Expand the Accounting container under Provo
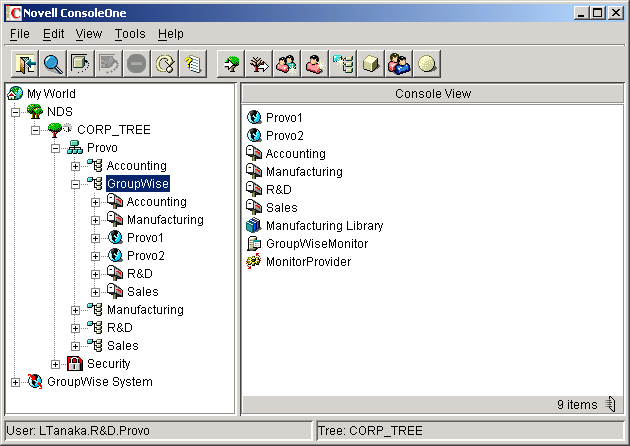630x446 pixels. [x=75, y=166]
